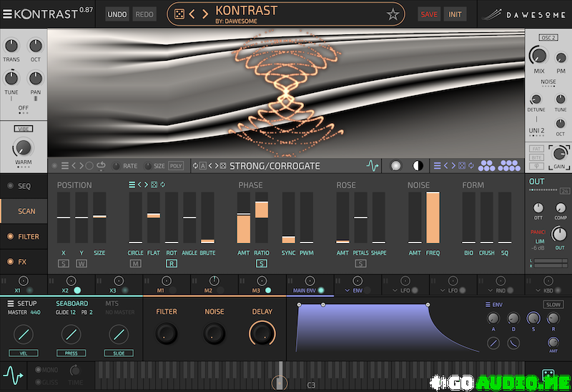Go to the next preset with the right arrow
Image resolution: width=572 pixels, height=392 pixels.
205,14
